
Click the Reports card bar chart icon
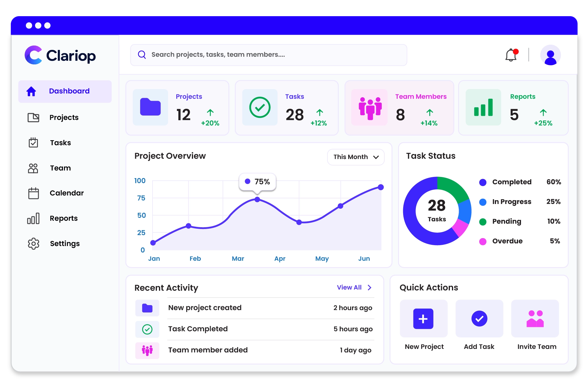(x=483, y=107)
